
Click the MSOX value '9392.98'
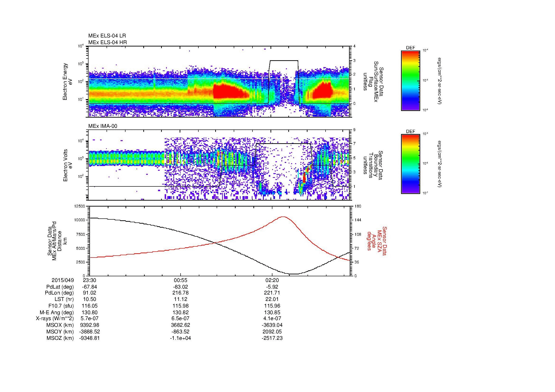tap(90, 325)
